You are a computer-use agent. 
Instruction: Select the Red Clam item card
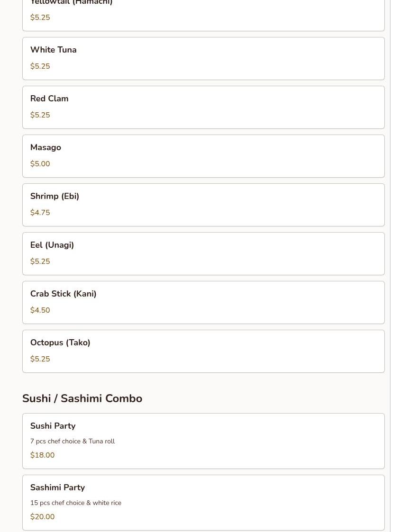click(203, 107)
